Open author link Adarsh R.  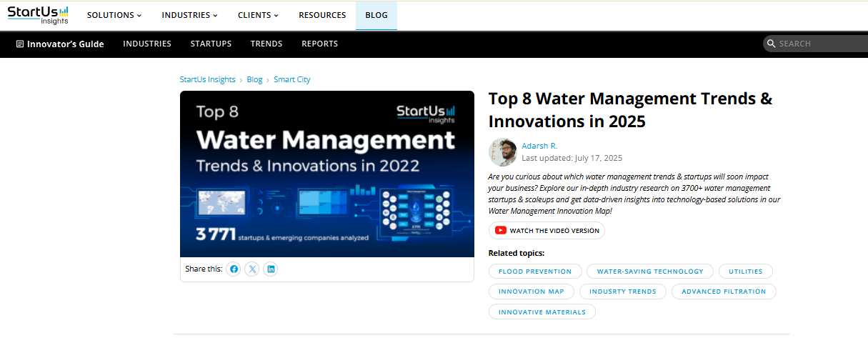[x=539, y=146]
